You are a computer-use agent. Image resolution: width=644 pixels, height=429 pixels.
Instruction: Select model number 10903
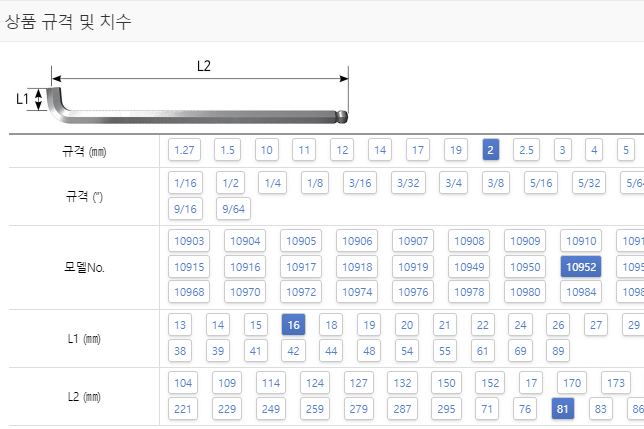pyautogui.click(x=189, y=241)
